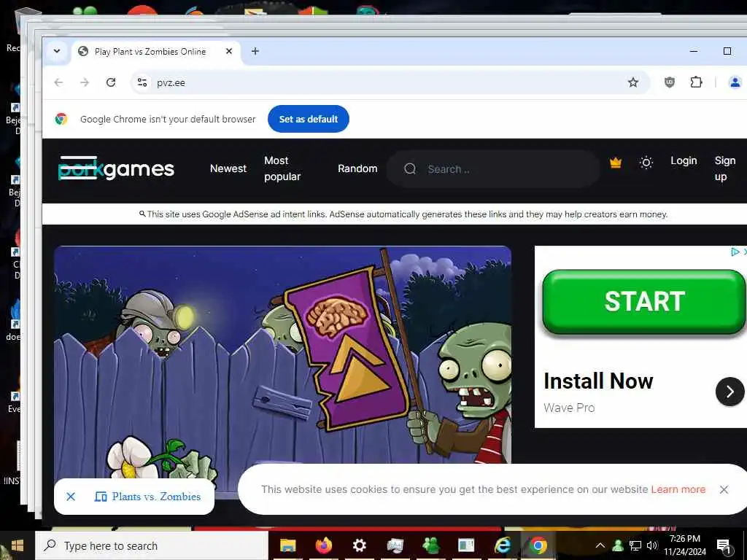Viewport: 747px width, 560px height.
Task: Close the Plants vs. Zombies popup chip
Action: tap(71, 497)
